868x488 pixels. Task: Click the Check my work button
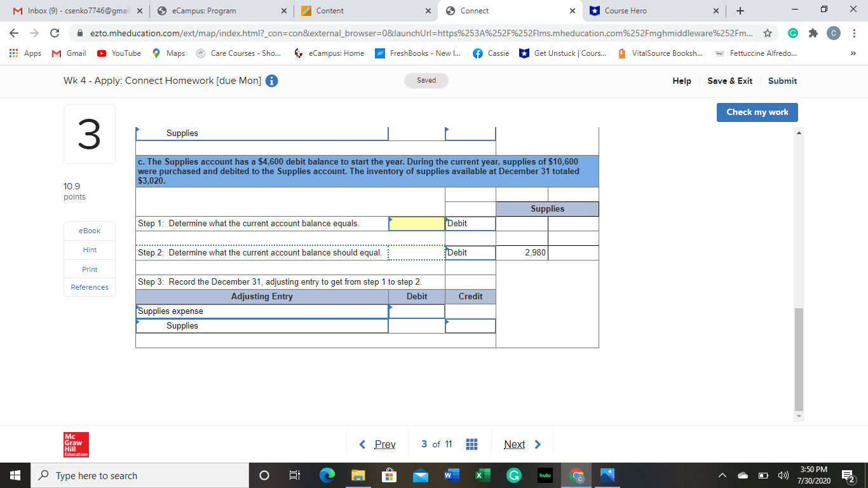click(757, 112)
